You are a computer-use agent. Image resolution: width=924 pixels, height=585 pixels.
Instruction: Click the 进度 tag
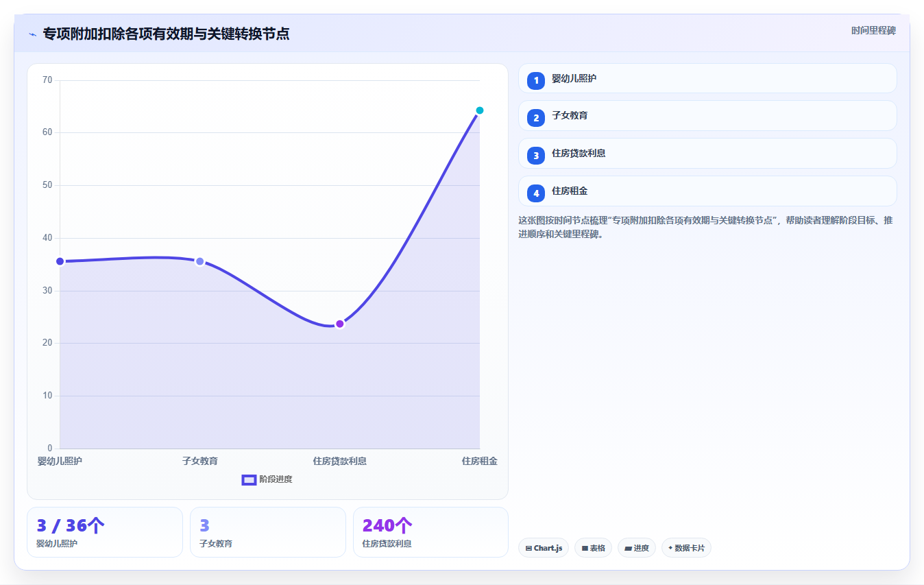[637, 548]
